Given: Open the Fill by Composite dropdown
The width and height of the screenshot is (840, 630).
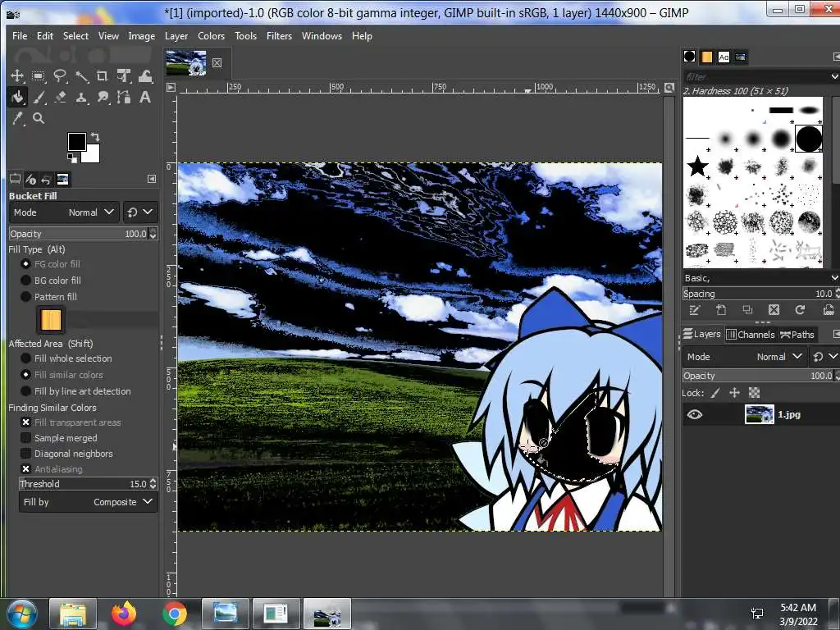Looking at the screenshot, I should pyautogui.click(x=89, y=502).
